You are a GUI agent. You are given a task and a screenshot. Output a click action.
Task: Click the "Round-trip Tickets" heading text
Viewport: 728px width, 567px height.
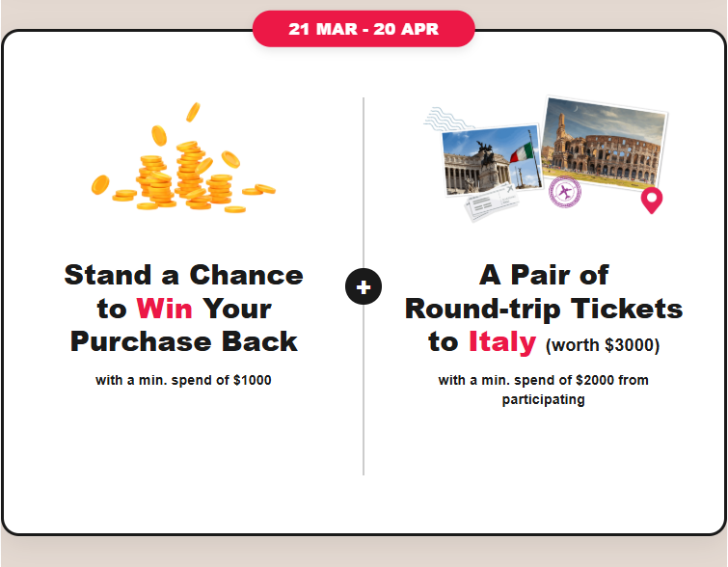coord(544,309)
